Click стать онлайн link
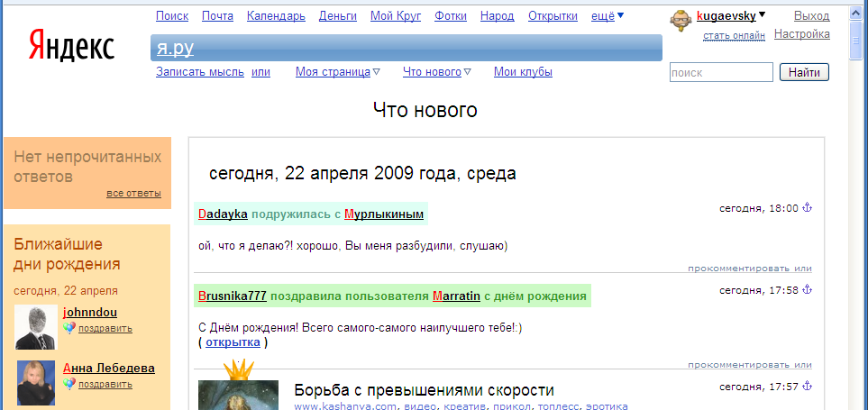Screen dimensions: 868x410 [x=734, y=36]
